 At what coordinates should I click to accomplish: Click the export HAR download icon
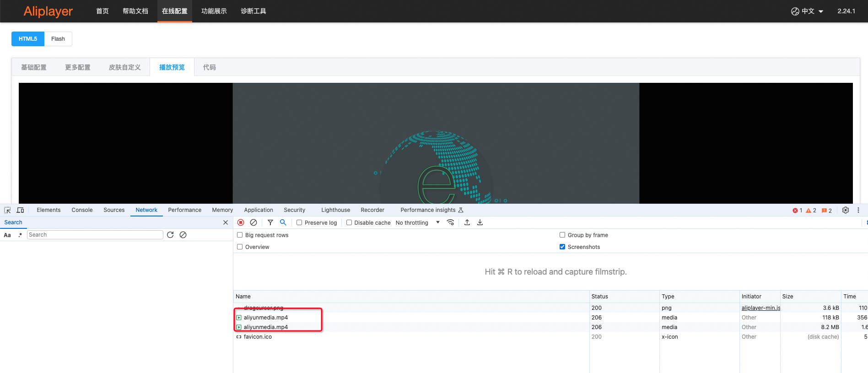click(480, 222)
